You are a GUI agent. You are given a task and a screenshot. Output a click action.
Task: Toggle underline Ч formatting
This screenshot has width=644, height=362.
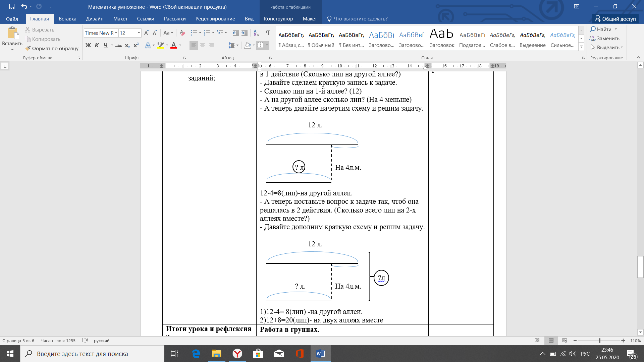point(106,45)
